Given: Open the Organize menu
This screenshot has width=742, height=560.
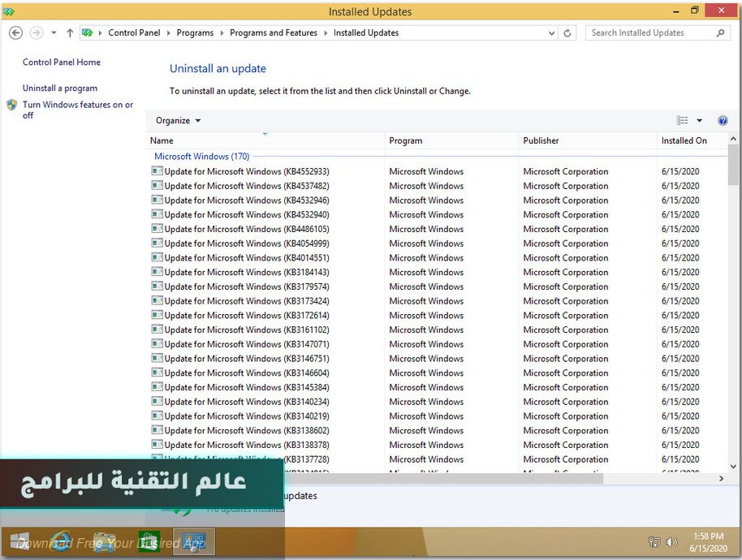Looking at the screenshot, I should tap(179, 121).
